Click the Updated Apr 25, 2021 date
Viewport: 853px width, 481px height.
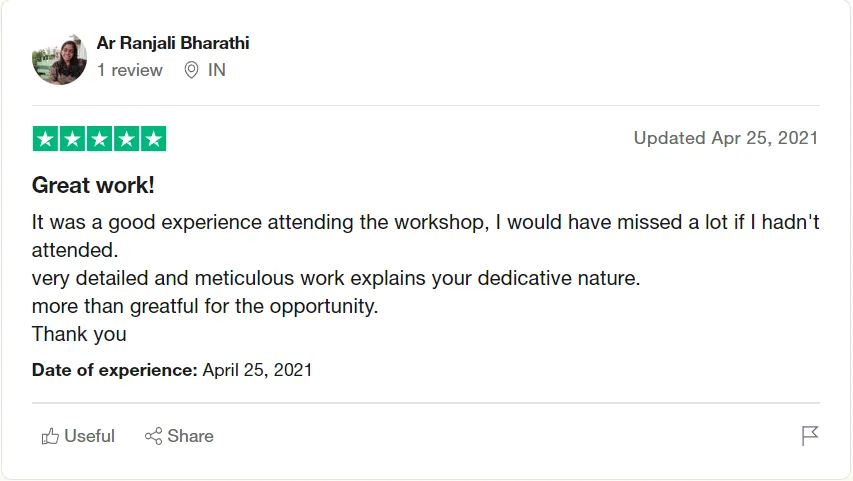726,138
